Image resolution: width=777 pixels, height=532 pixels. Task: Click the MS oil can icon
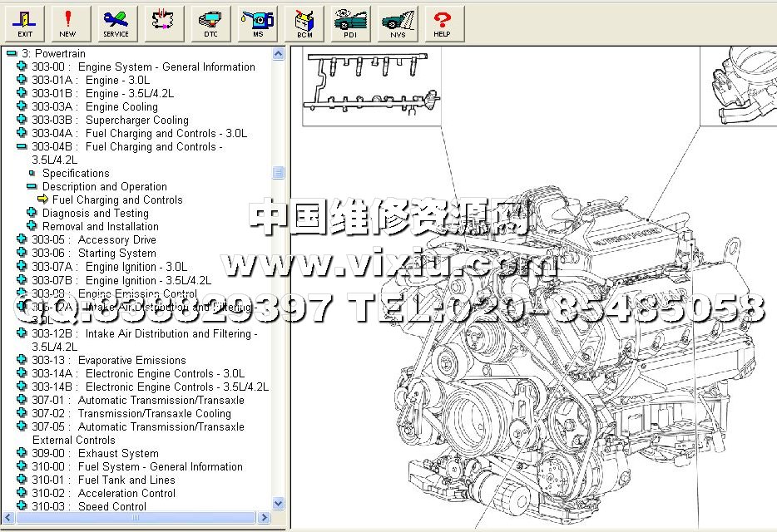[x=257, y=22]
